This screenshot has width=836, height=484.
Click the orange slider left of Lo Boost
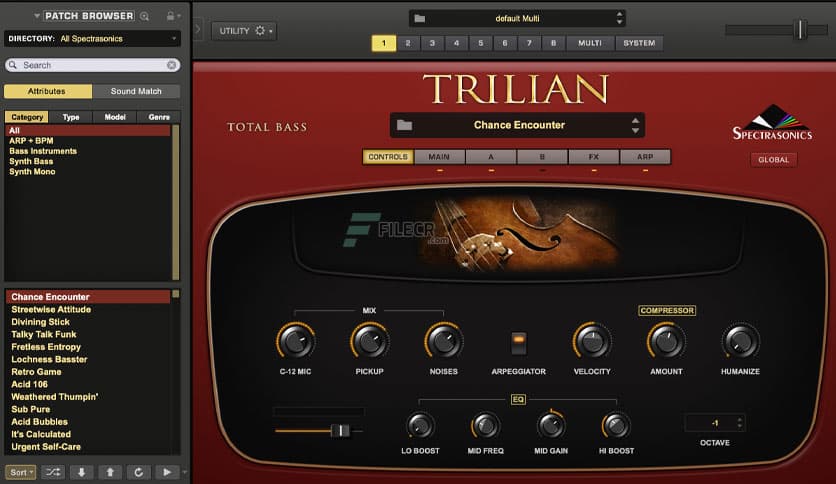coord(319,430)
